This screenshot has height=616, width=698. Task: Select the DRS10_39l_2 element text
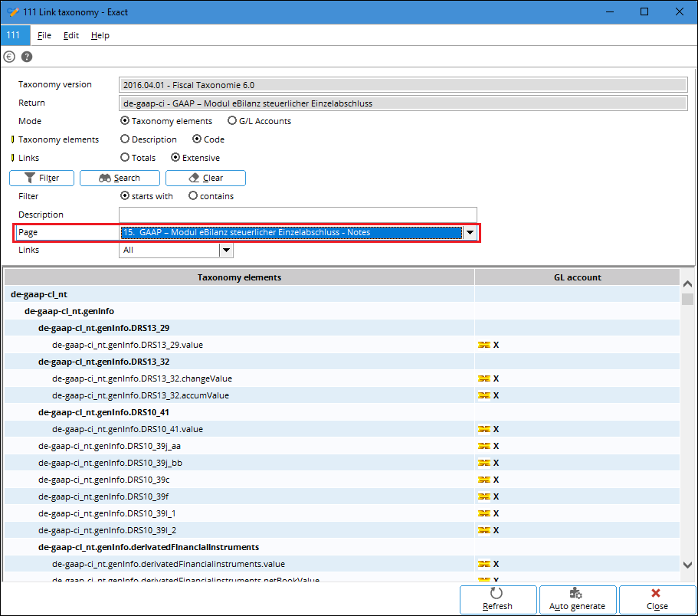point(107,530)
